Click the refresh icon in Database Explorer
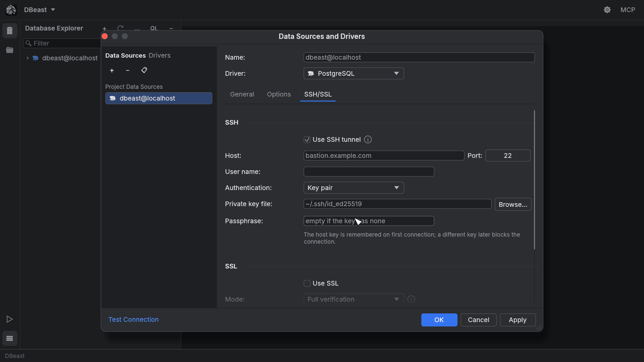The width and height of the screenshot is (644, 362). point(120,28)
